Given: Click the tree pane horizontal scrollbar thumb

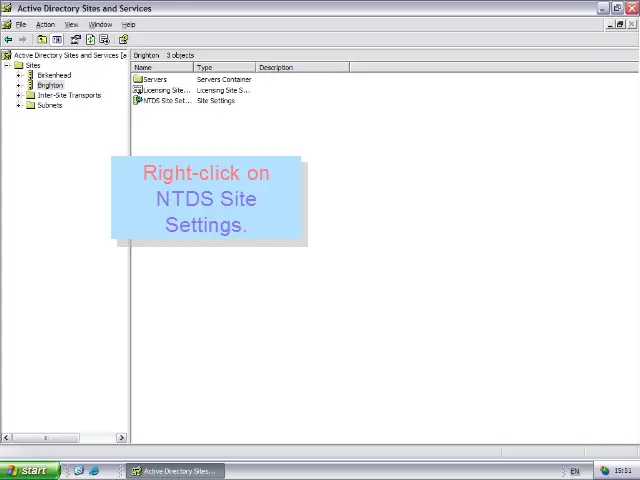Looking at the screenshot, I should click(46, 438).
